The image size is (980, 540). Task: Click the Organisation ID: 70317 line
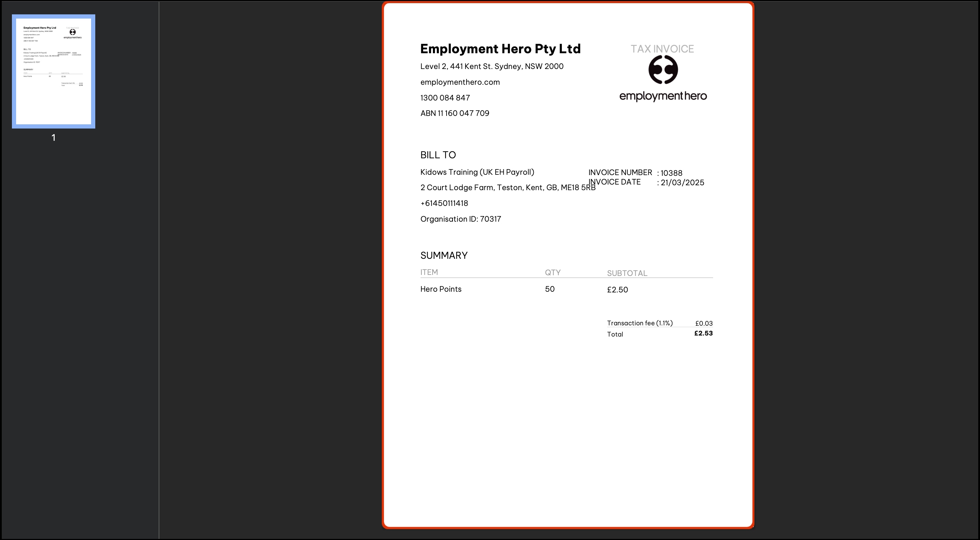click(x=460, y=219)
